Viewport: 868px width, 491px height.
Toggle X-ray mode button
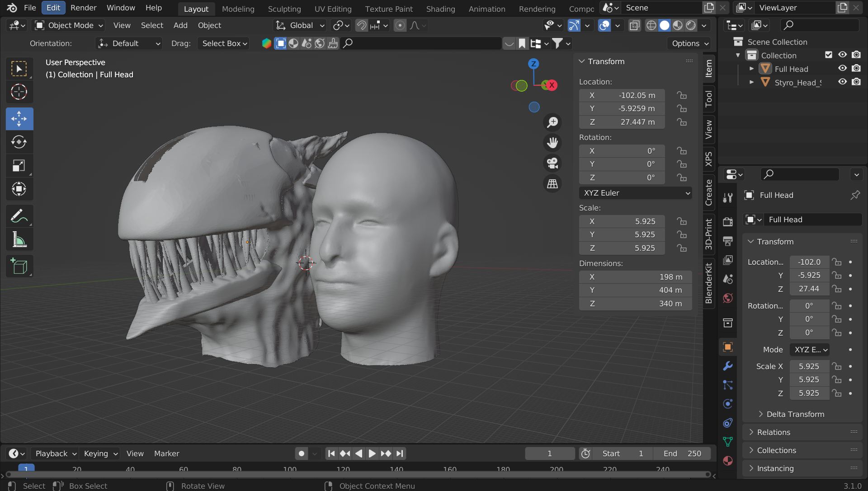[x=635, y=26]
